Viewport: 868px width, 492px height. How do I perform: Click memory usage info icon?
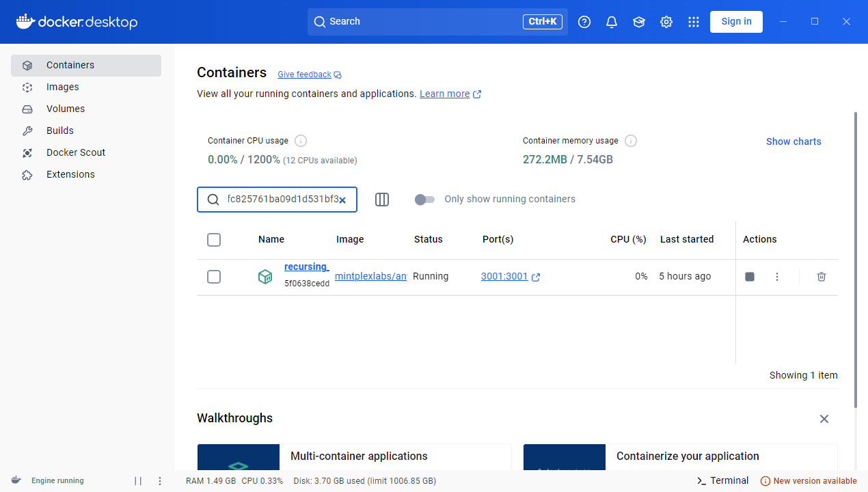click(x=631, y=141)
